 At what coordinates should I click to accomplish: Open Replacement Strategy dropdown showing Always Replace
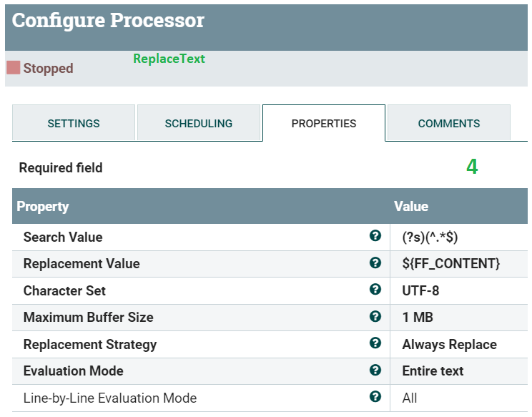tap(449, 344)
